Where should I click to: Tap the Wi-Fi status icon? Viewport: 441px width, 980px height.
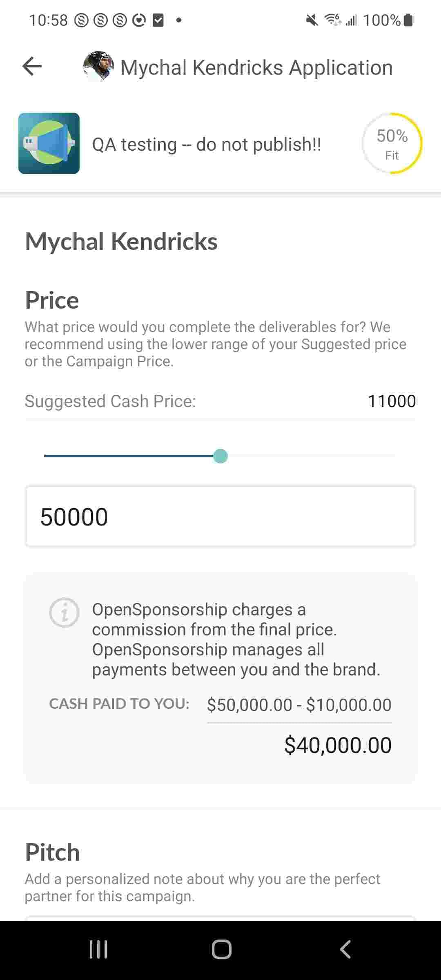332,20
